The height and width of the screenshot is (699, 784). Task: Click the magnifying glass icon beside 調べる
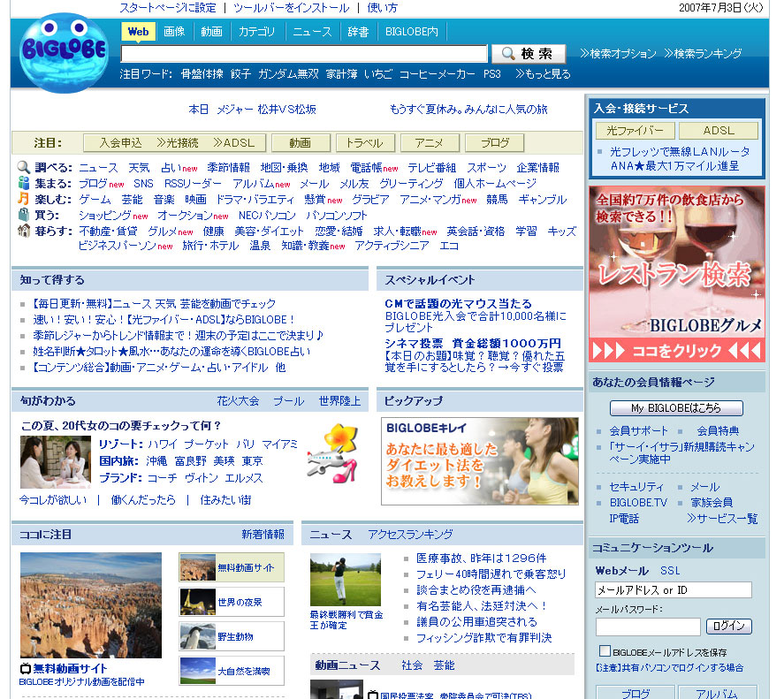(24, 167)
